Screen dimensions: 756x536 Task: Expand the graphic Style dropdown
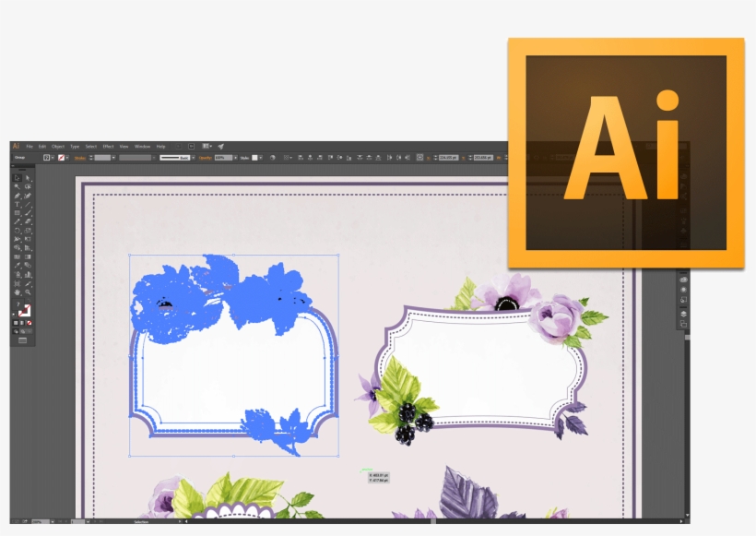click(261, 157)
